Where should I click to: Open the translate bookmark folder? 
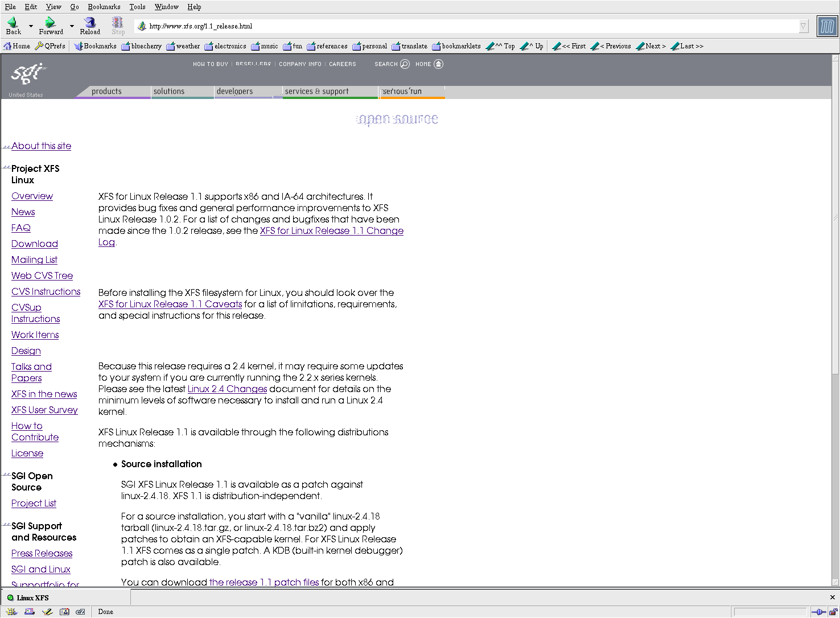point(410,46)
